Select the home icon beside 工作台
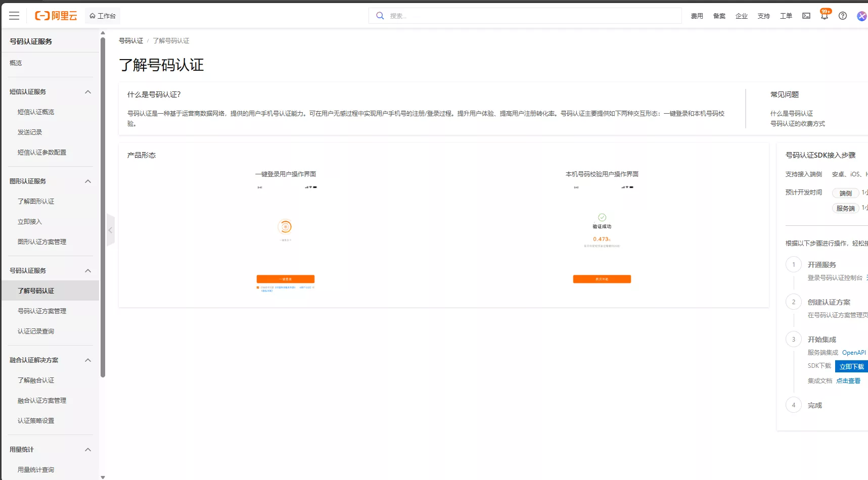The height and width of the screenshot is (480, 868). tap(93, 16)
